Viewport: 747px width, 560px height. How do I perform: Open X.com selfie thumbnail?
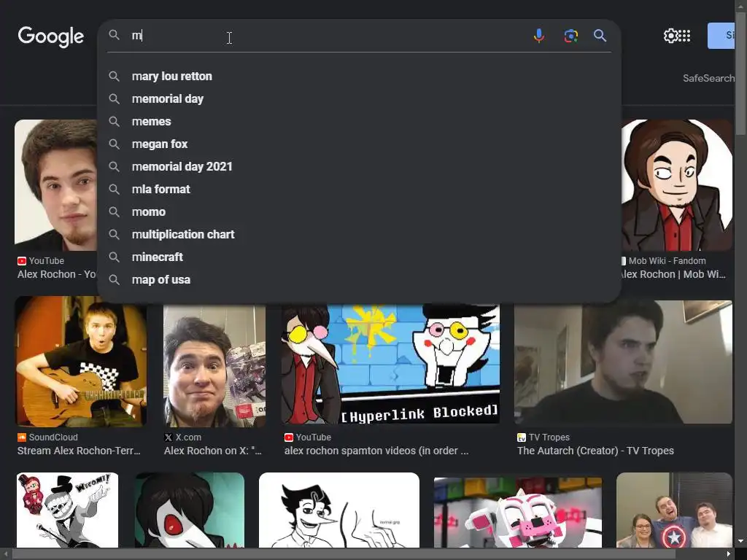coord(214,366)
